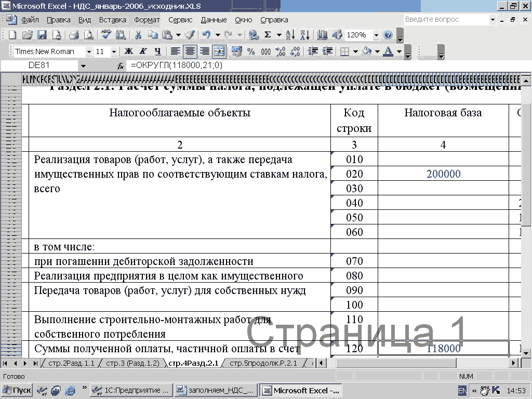
Task: Toggle underline formatting (Ч)
Action: [157, 51]
